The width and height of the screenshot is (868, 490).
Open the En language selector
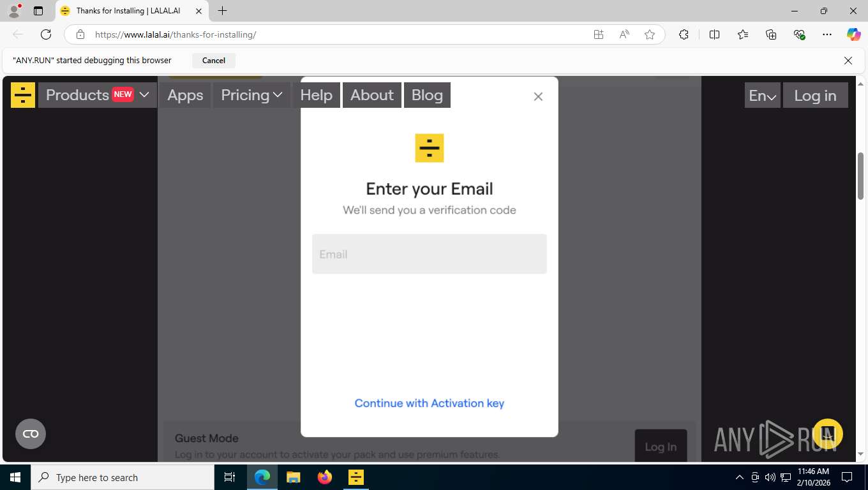click(762, 96)
